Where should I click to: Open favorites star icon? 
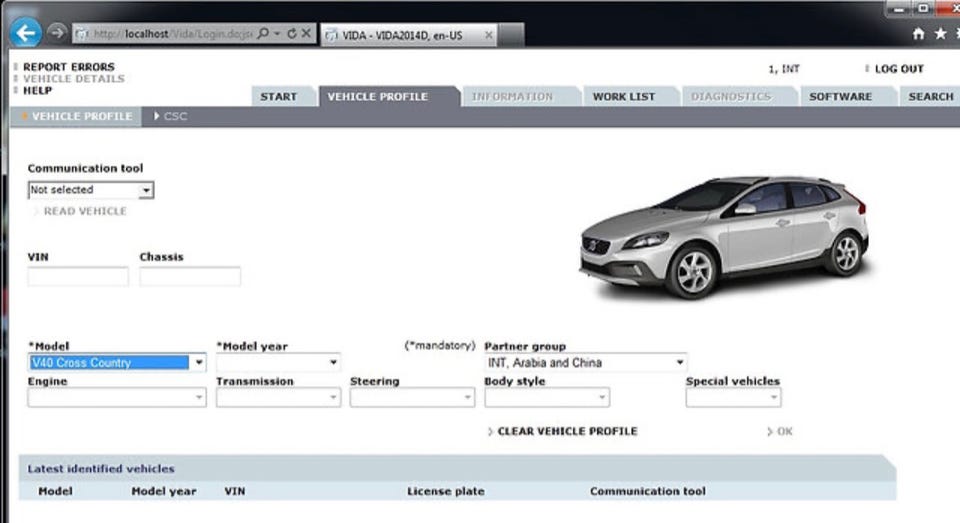tap(940, 34)
